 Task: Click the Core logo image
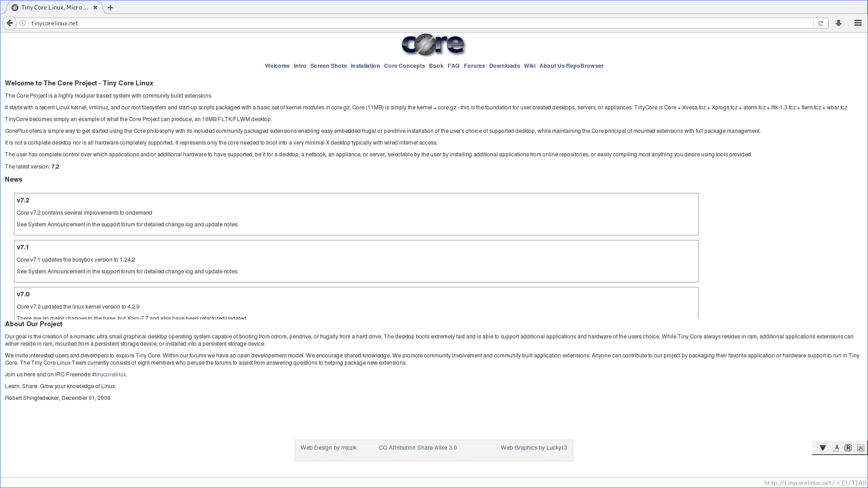tap(434, 45)
